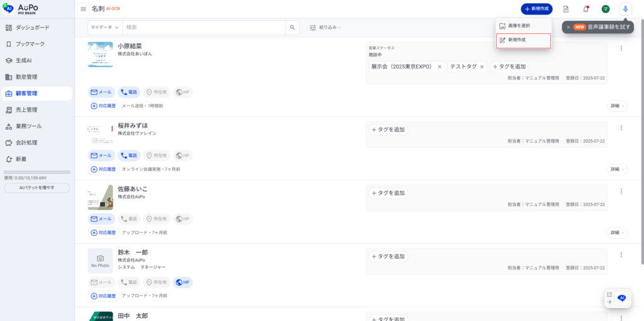
Task: Dismiss the 音声議事録を試す banner
Action: pos(568,27)
